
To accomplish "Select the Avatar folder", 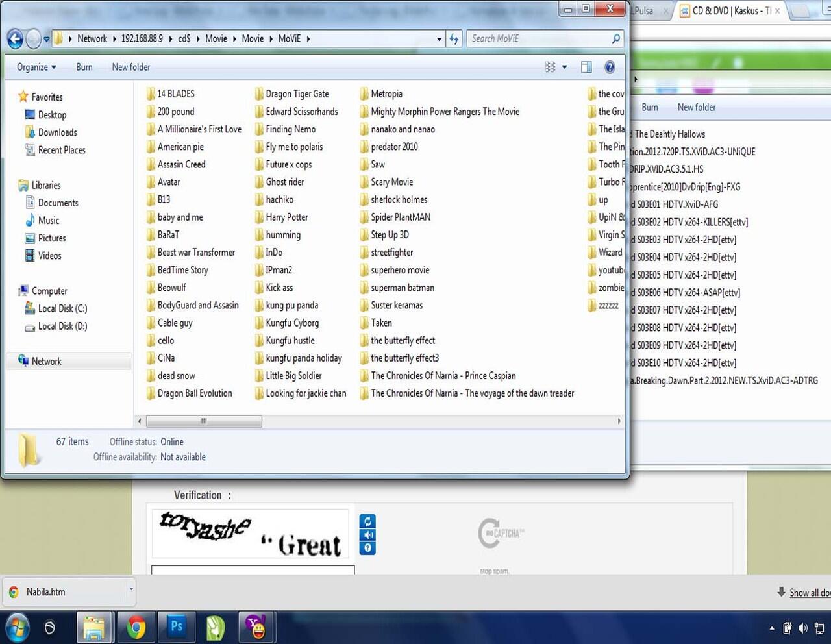I will click(163, 182).
